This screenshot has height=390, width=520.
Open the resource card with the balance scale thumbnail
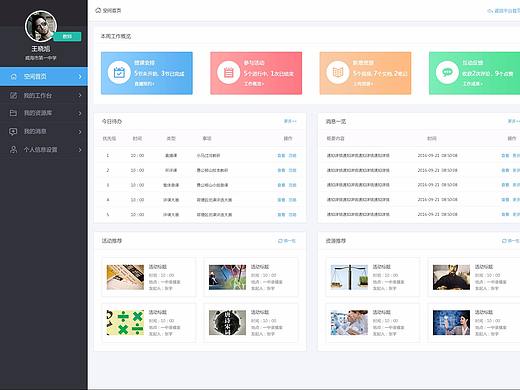[373, 277]
